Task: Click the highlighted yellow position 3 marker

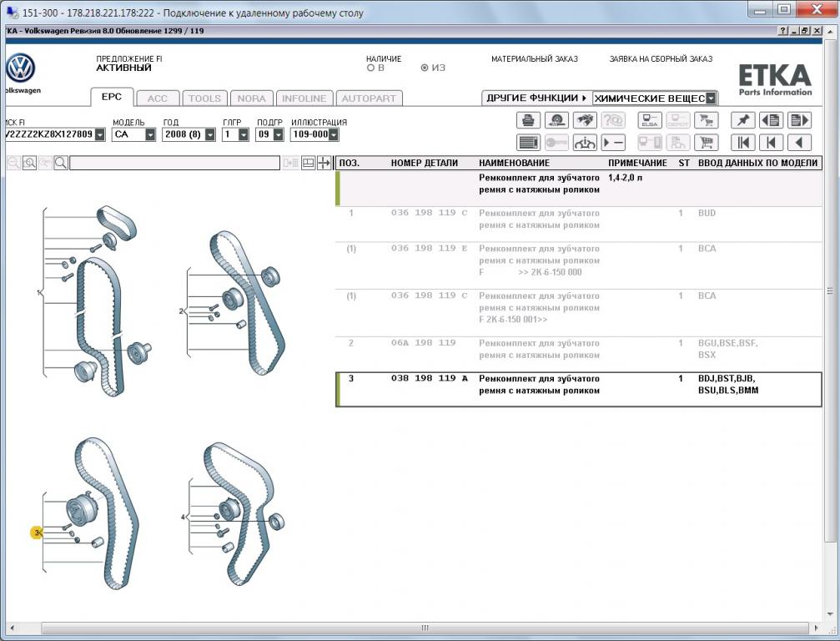Action: tap(36, 532)
